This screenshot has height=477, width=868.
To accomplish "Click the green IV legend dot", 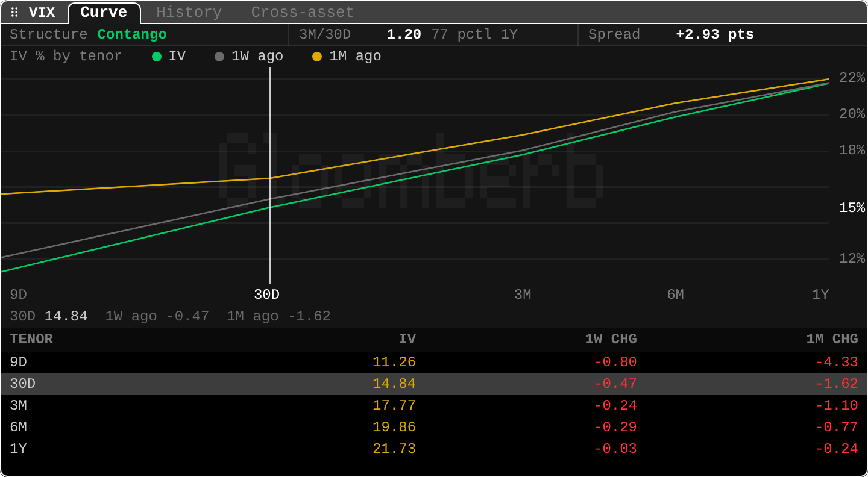I will [157, 57].
